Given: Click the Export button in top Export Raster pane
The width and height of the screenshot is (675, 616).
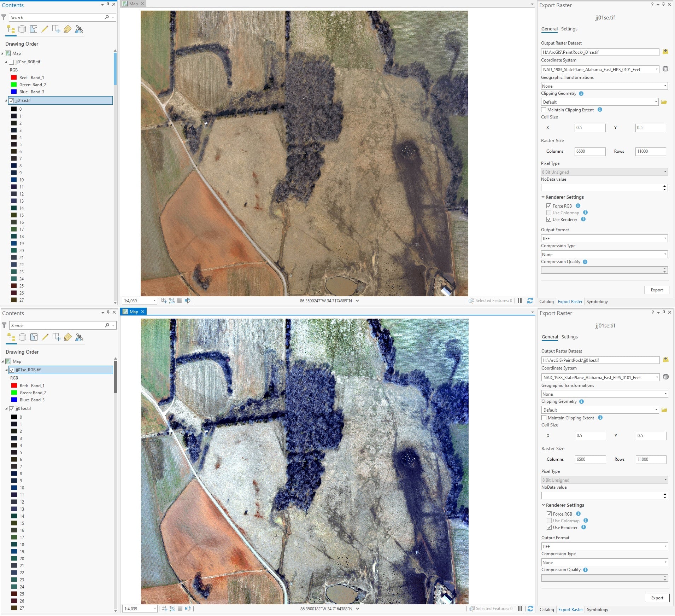Looking at the screenshot, I should [657, 290].
